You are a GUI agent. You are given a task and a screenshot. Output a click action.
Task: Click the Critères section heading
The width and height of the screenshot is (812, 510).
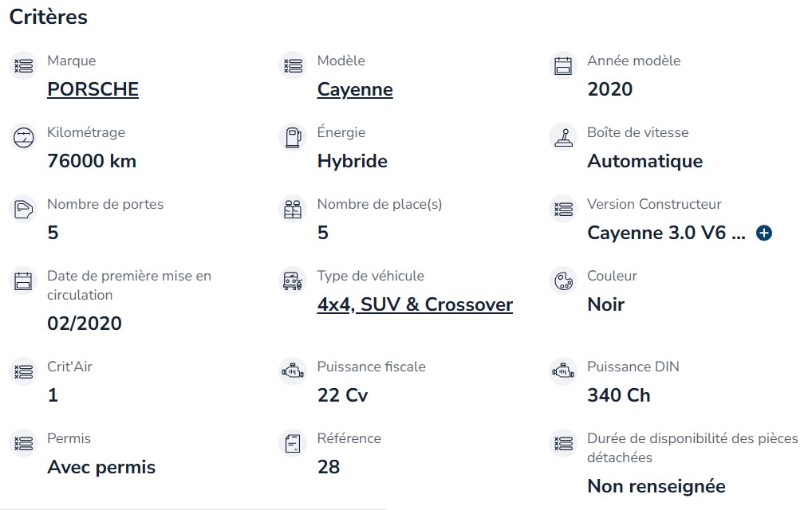[49, 17]
